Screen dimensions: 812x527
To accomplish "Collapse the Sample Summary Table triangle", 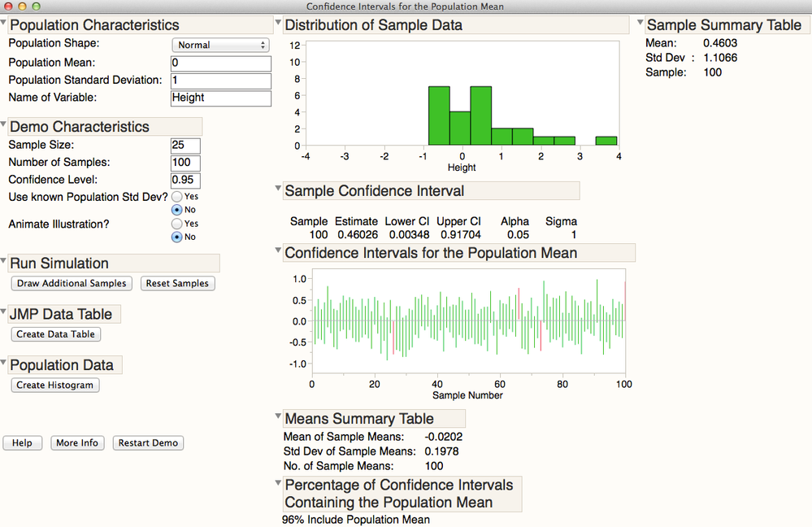I will (640, 23).
